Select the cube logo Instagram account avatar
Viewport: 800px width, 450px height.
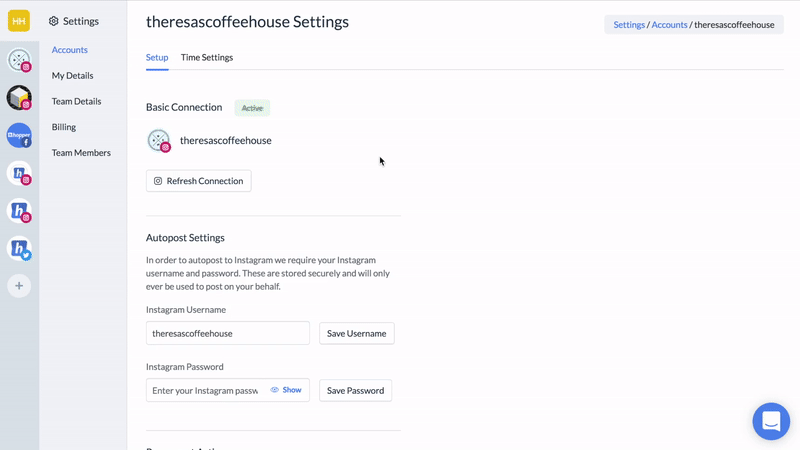point(19,97)
